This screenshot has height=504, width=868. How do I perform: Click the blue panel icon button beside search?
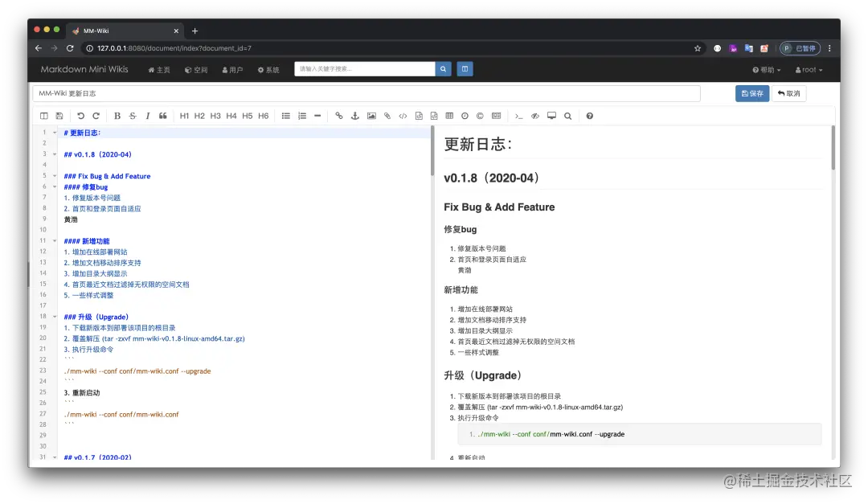465,68
